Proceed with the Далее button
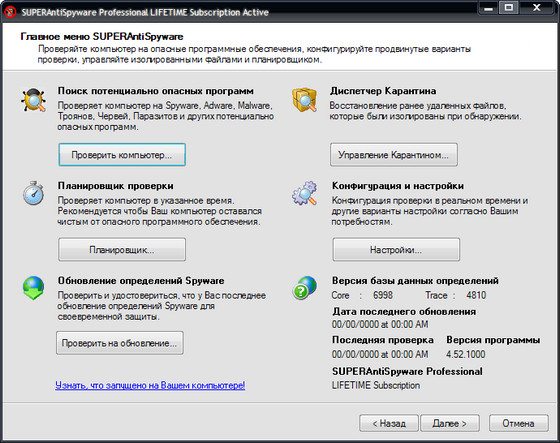The width and height of the screenshot is (560, 443). (x=450, y=423)
